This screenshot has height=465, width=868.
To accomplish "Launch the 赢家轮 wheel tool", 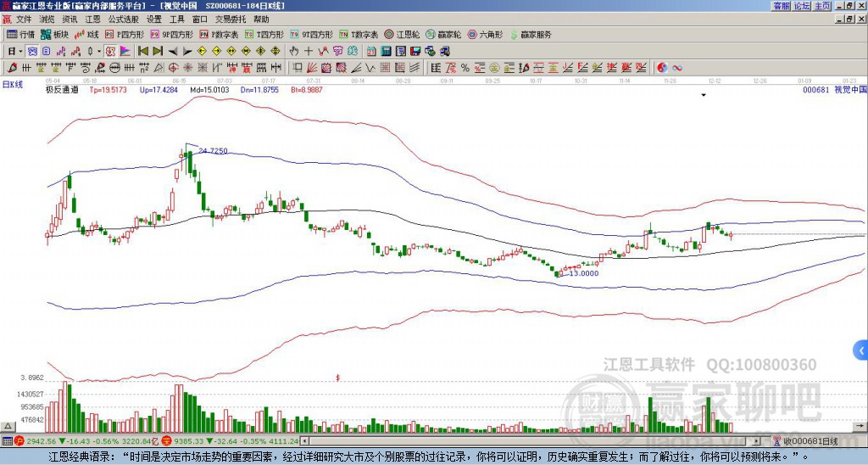I will pyautogui.click(x=443, y=34).
